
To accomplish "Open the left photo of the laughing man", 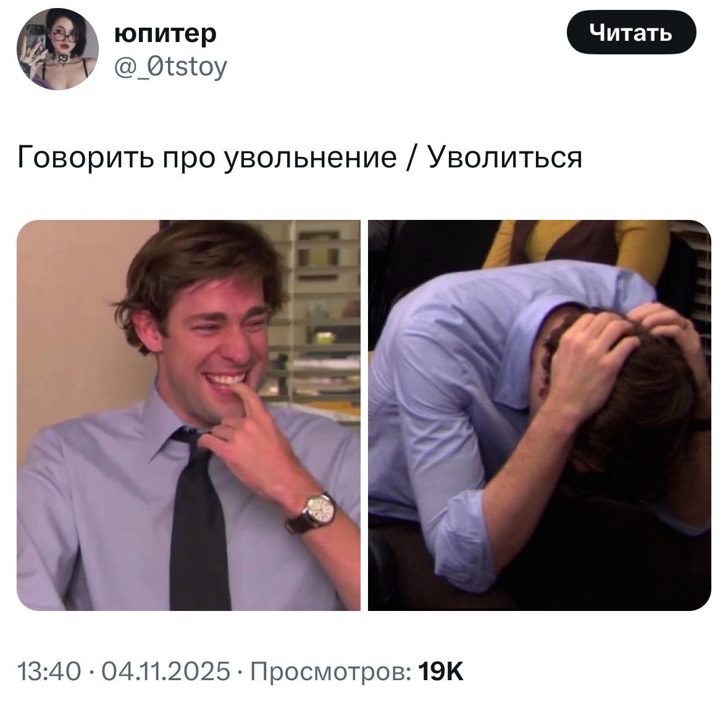I will coord(188,415).
